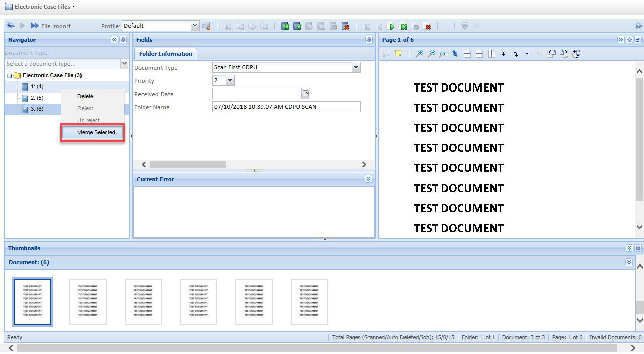644x354 pixels.
Task: Click the fit to height icon
Action: 492,54
